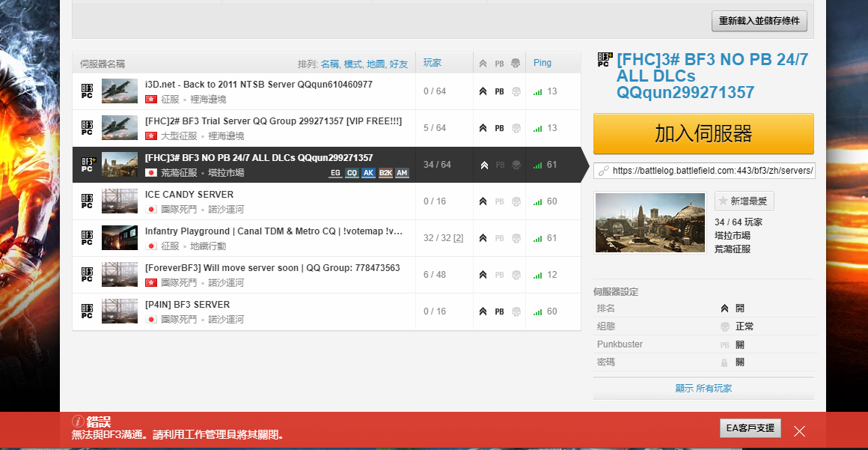Select [P4IN] BF3 SERVER row
The height and width of the screenshot is (450, 868).
pos(326,311)
